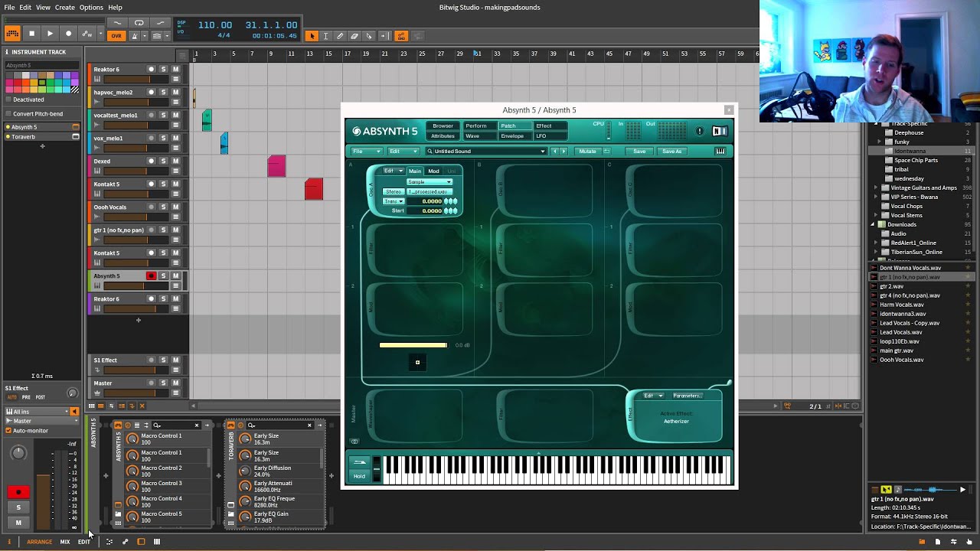Toggle the OVR overdub button
The image size is (980, 551).
(x=116, y=36)
